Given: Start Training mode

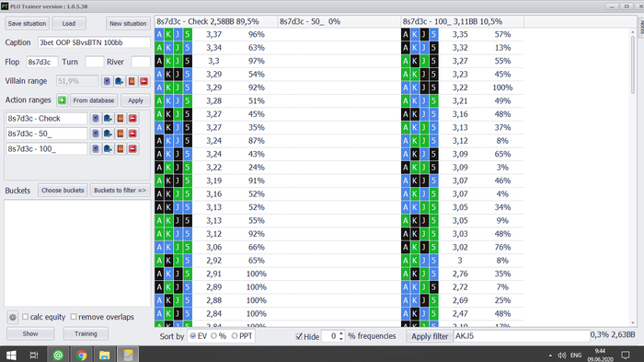Looking at the screenshot, I should coord(86,333).
